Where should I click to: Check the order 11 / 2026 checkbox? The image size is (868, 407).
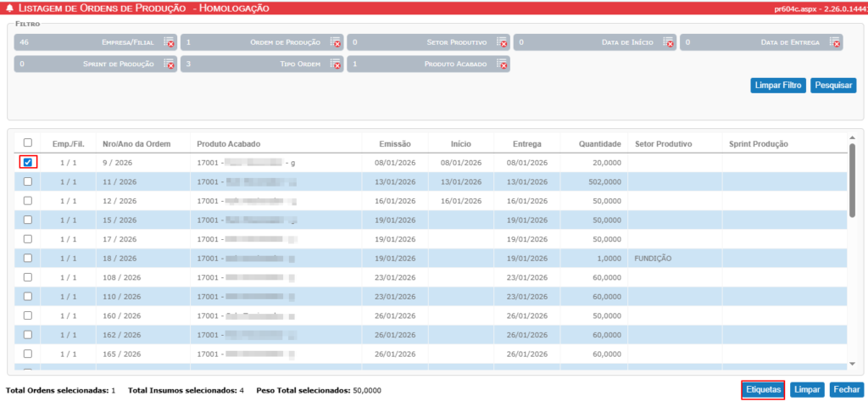click(x=28, y=181)
